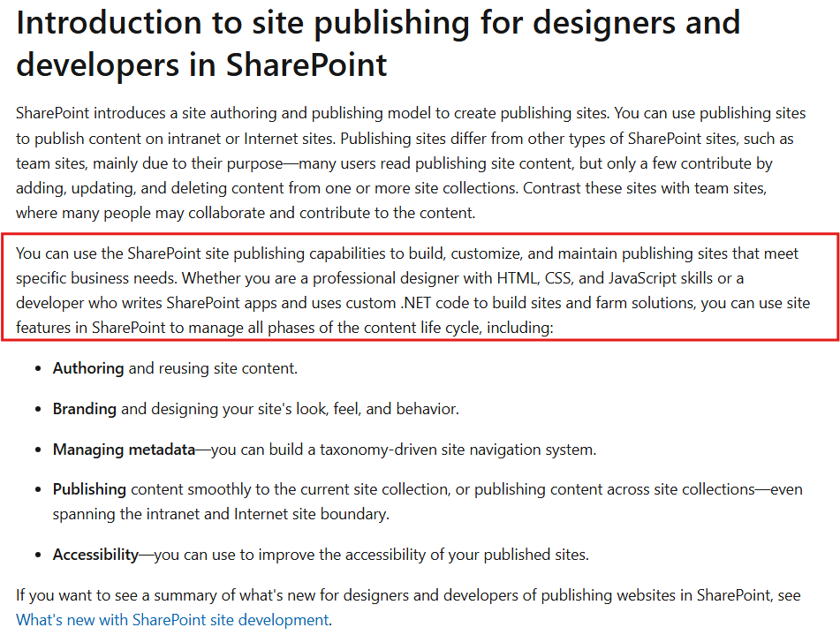Click the paragraph starting 'You can use the SharePoint site publishing'

[412, 291]
